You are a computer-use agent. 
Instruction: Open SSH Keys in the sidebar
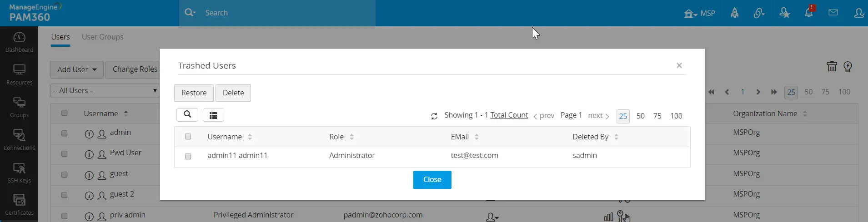point(19,173)
